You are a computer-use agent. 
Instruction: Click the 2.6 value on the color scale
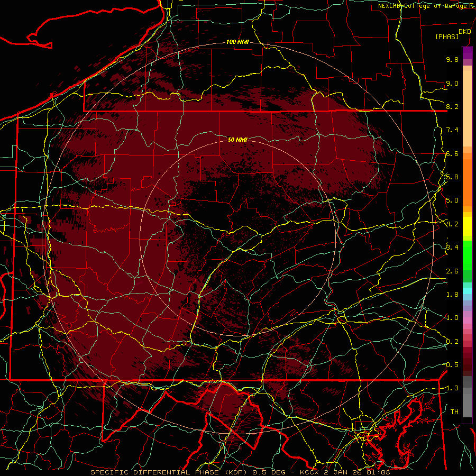(452, 271)
